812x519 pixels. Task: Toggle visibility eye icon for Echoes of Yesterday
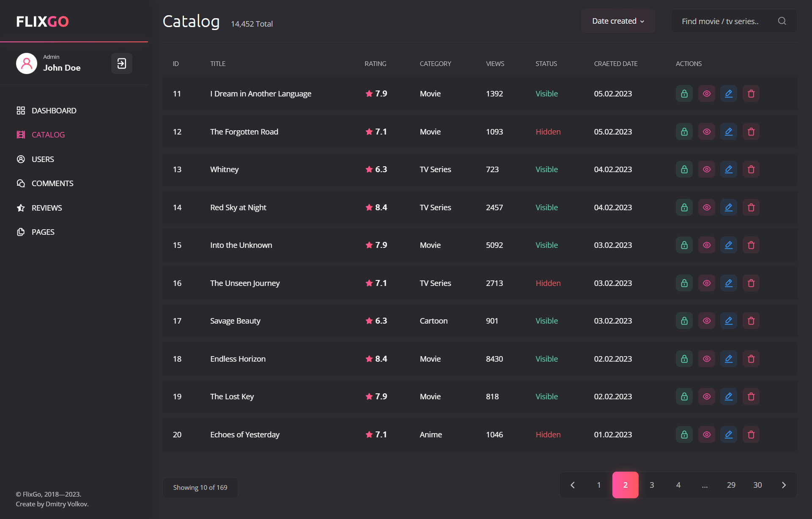707,434
